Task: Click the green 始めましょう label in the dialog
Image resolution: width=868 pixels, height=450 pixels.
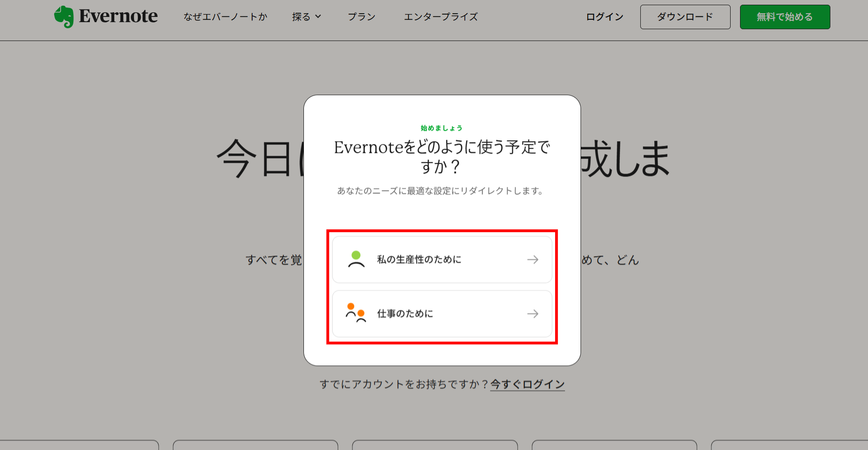Action: [441, 128]
